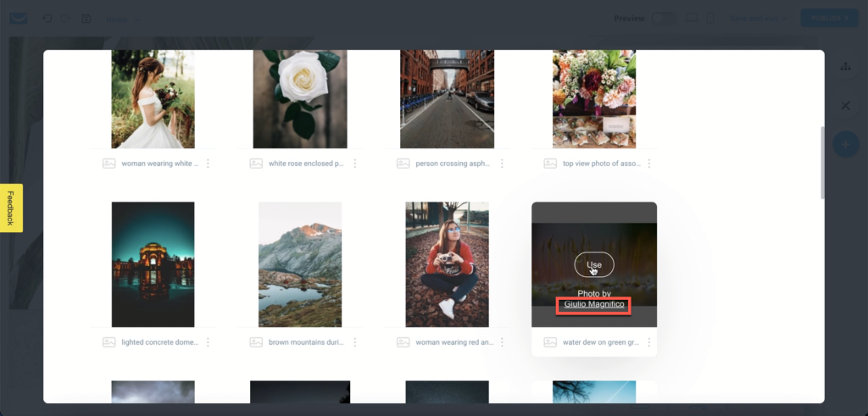Viewport: 868px width, 416px height.
Task: Open options menu for person crossing asphalt photo
Action: coord(502,164)
